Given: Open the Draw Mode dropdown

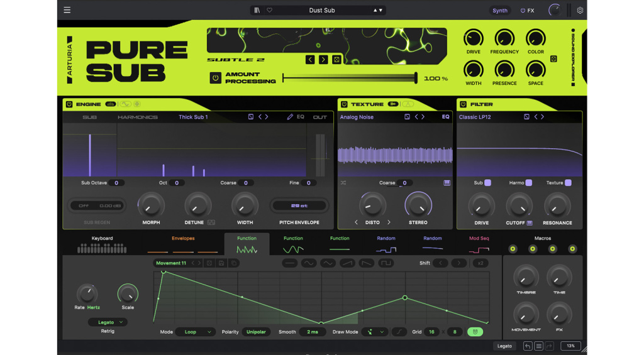Looking at the screenshot, I should (x=375, y=332).
